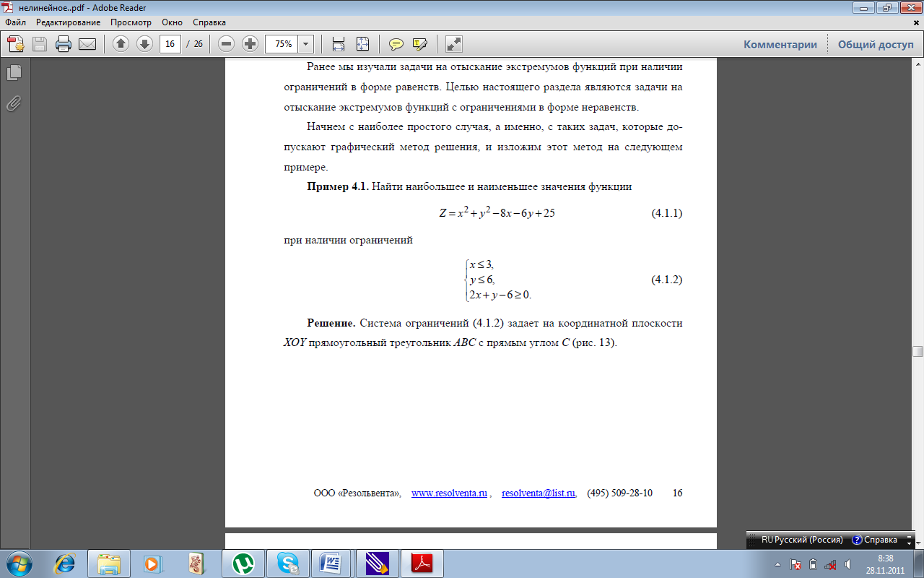The height and width of the screenshot is (578, 924).
Task: Open the Комментарии pane
Action: coord(780,44)
